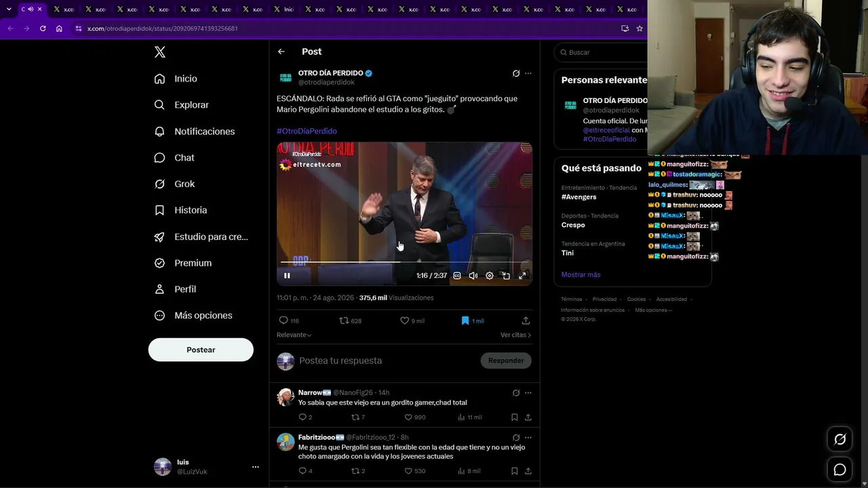Switch to the Inici browser tab
The height and width of the screenshot is (488, 868).
pyautogui.click(x=285, y=9)
